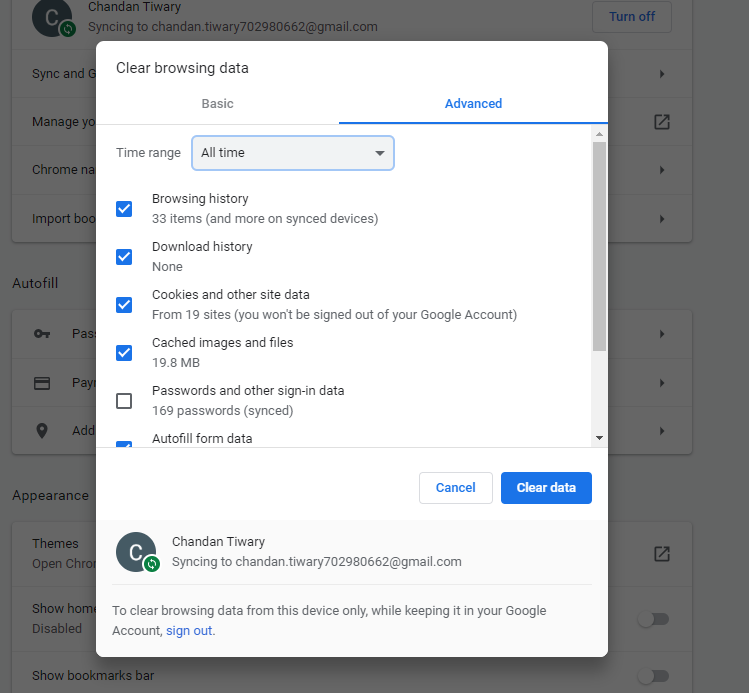Expand the Import bookmarks row arrow
This screenshot has height=693, width=749.
(662, 219)
